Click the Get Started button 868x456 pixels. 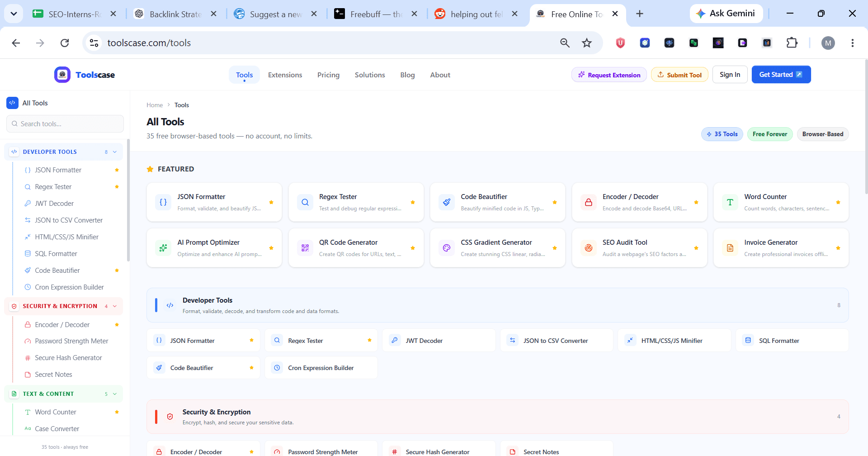click(781, 75)
